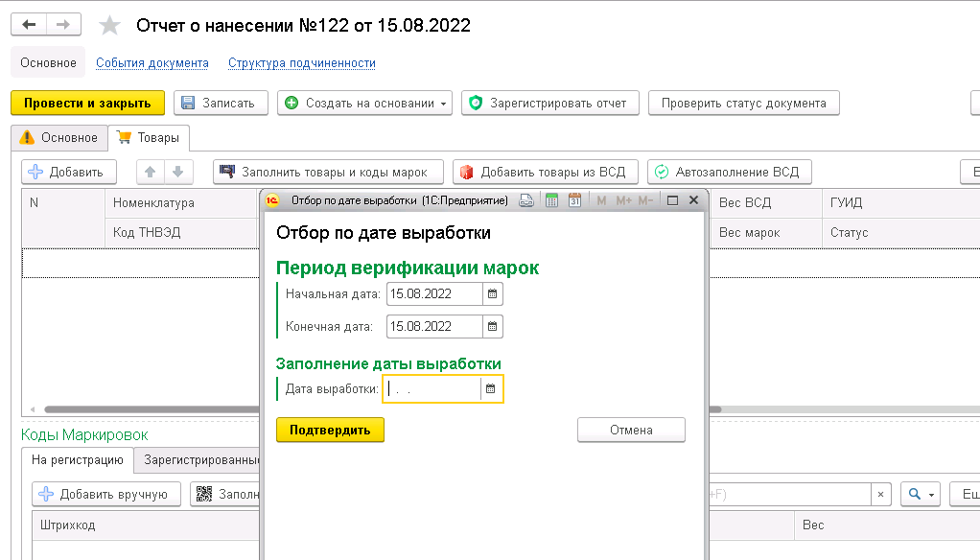Click the M memory button in dialog title bar
Viewport: 980px width, 560px height.
point(601,200)
